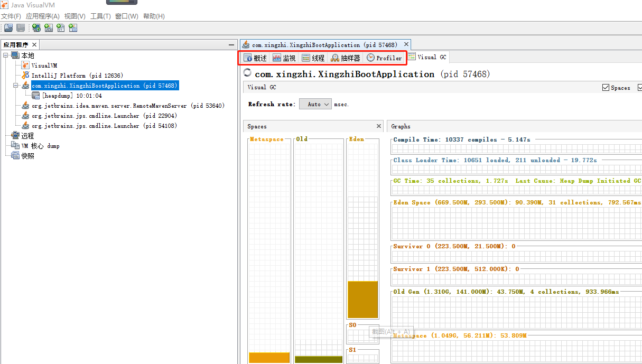Click the IntelliJ Platform node icon

point(25,76)
